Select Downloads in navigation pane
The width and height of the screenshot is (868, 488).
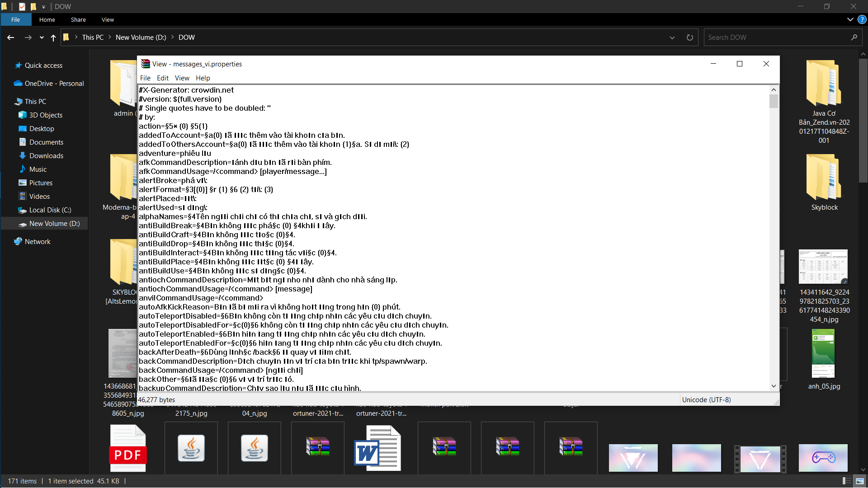[46, 156]
